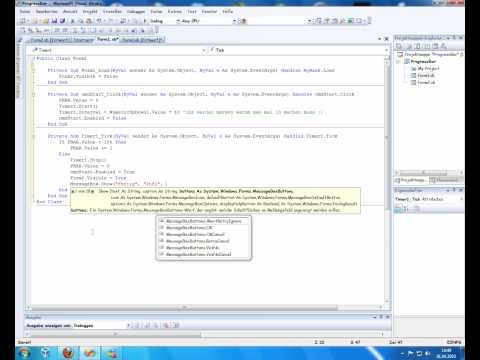
Task: Open the Projekt menu
Action: click(90, 11)
